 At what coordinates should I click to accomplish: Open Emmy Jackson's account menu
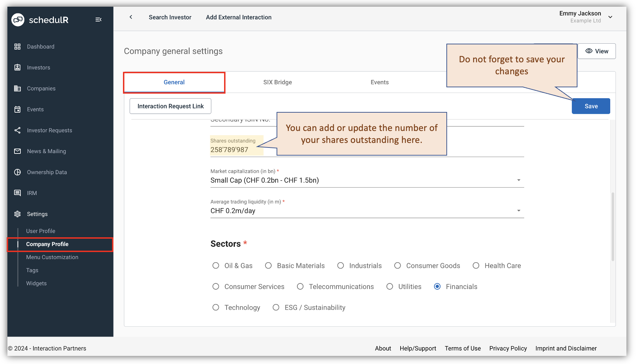pyautogui.click(x=610, y=17)
